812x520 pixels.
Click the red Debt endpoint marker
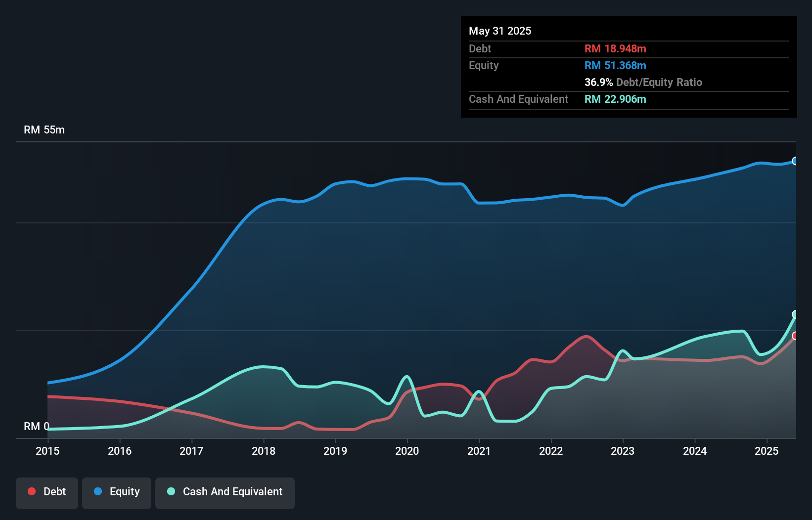coord(795,336)
